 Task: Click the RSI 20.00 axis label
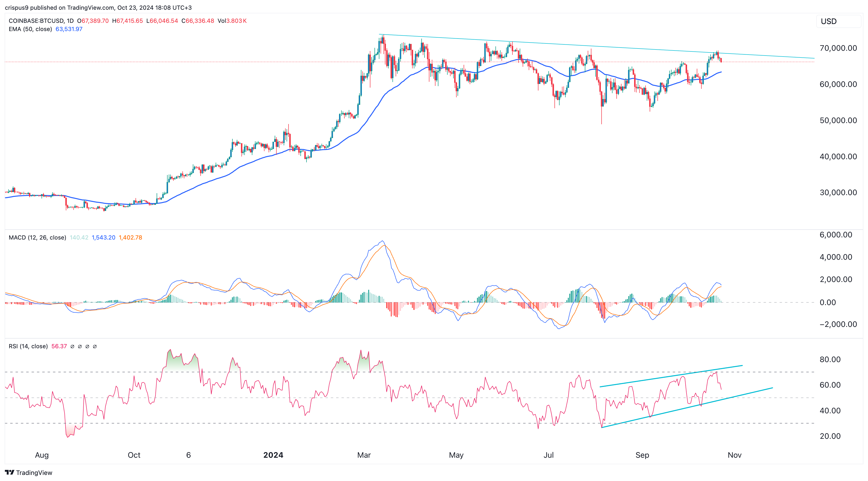(830, 436)
